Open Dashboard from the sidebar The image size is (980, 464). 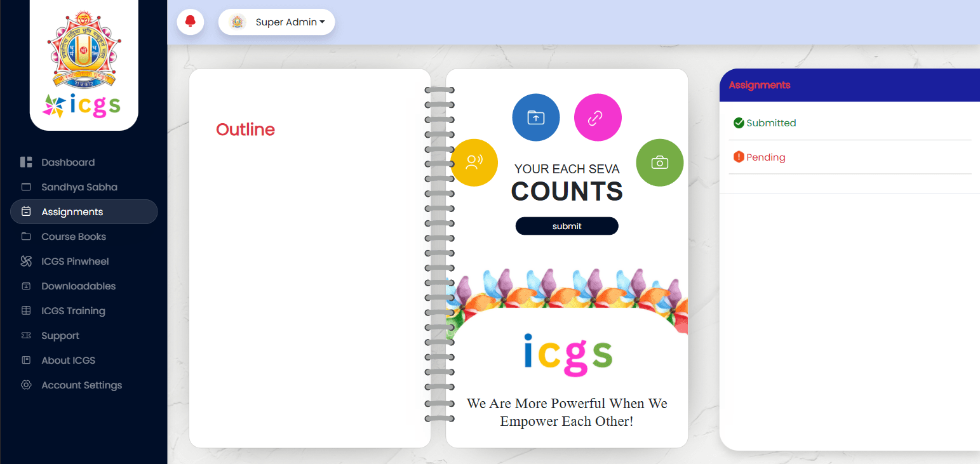tap(68, 162)
